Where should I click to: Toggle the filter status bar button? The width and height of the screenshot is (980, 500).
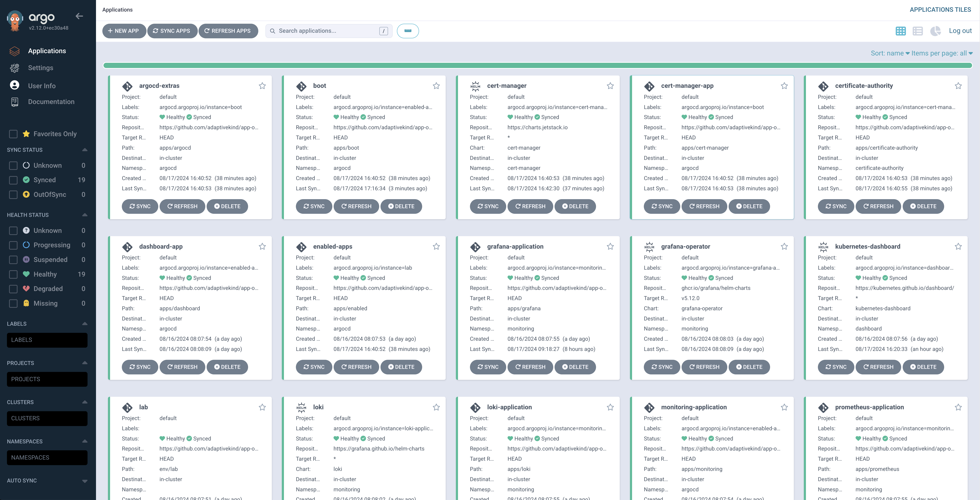[x=408, y=31]
